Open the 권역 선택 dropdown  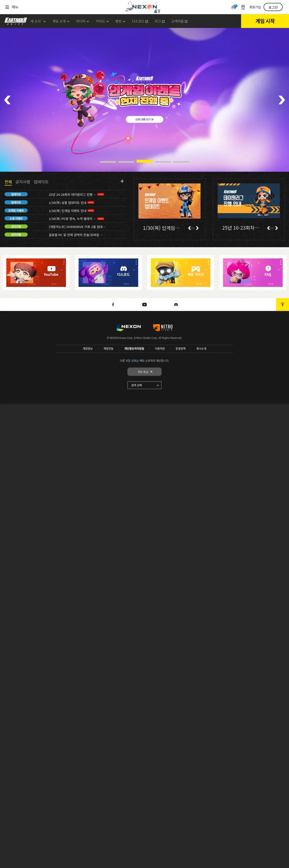pos(144,385)
